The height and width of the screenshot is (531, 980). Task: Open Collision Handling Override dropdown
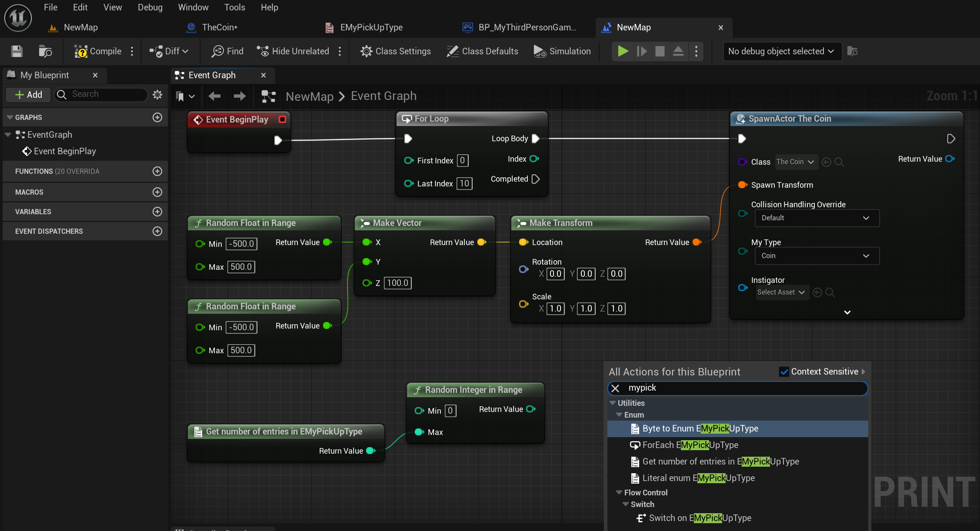[x=817, y=218]
